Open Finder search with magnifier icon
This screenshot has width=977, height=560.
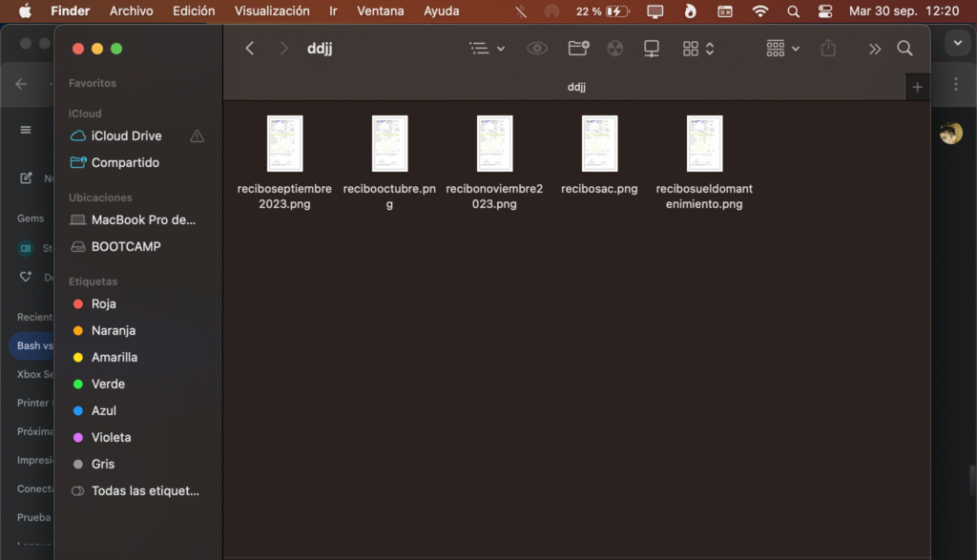904,49
